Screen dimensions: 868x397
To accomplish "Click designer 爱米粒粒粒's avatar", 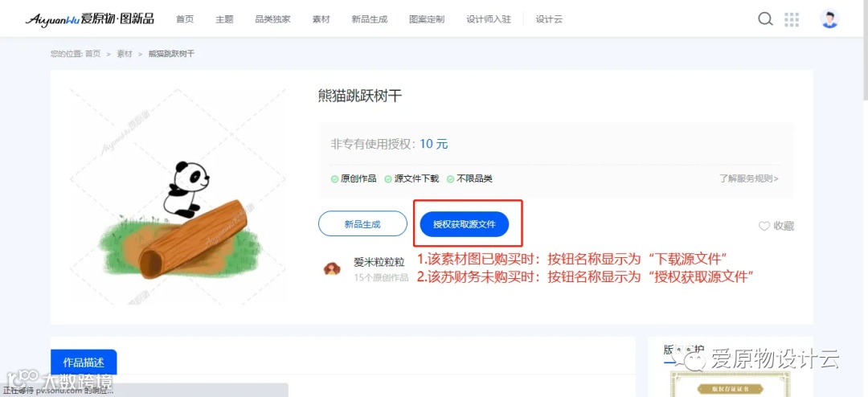I will click(x=332, y=268).
